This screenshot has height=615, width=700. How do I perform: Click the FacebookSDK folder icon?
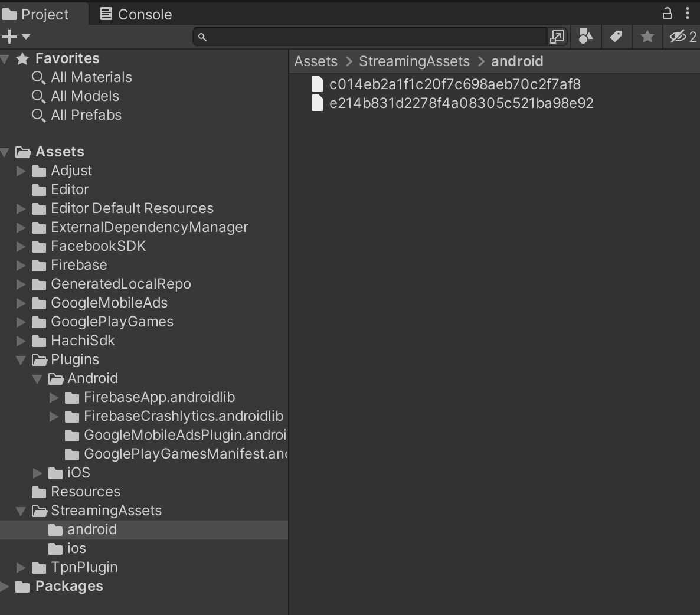tap(39, 247)
